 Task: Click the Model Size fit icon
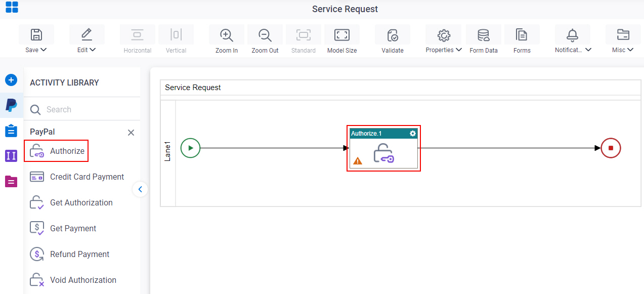pos(342,34)
